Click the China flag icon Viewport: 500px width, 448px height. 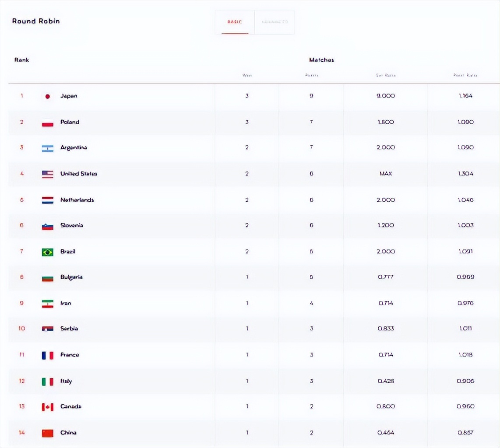click(48, 433)
